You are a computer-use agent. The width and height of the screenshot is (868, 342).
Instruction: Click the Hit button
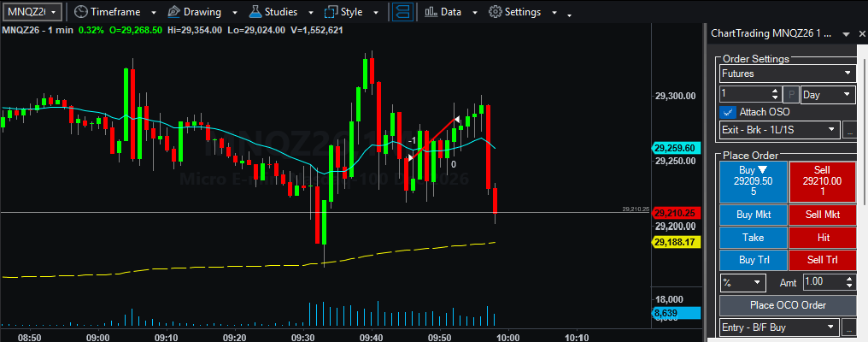click(x=822, y=237)
